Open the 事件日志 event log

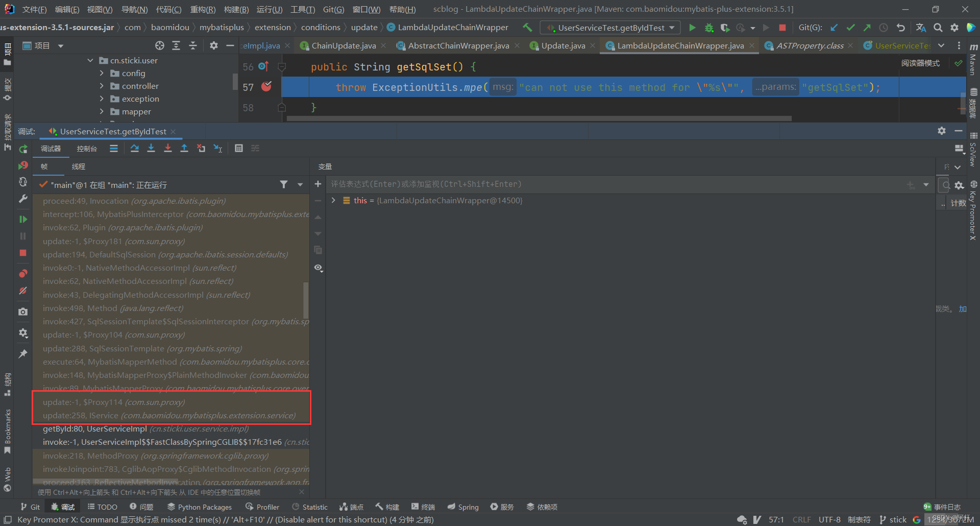tap(942, 507)
